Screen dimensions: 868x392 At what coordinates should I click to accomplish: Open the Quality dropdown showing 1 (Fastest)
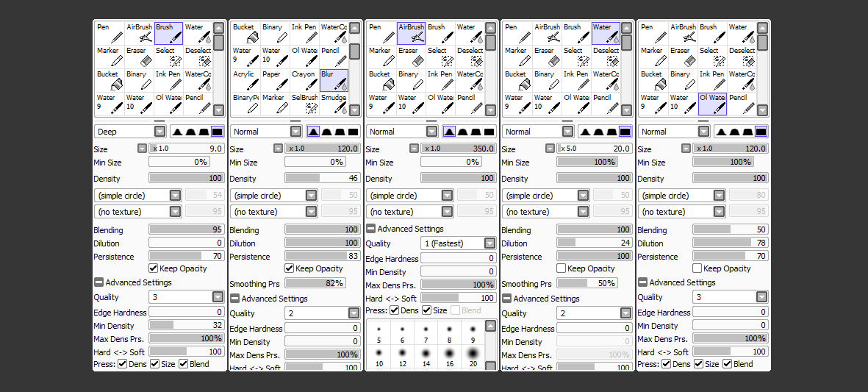click(489, 243)
